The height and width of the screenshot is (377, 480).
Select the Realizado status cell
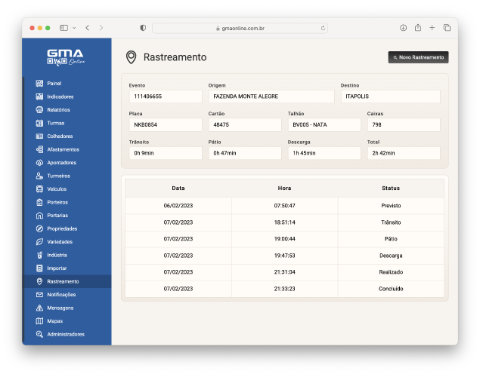(391, 272)
